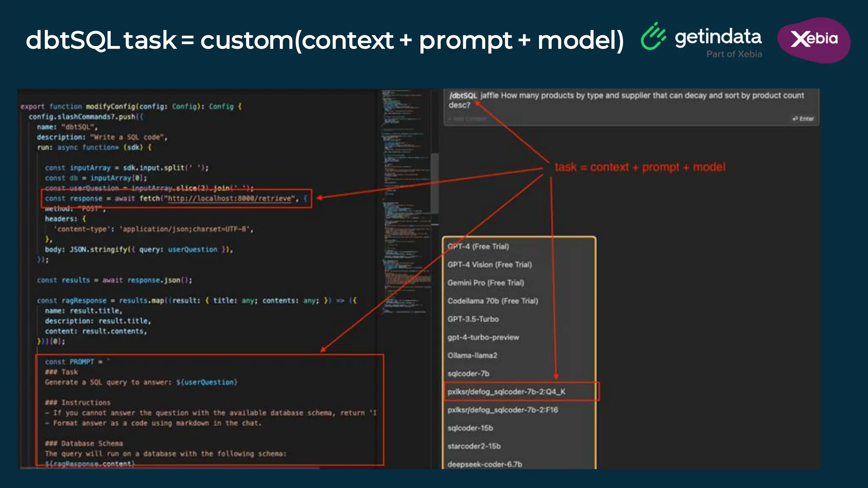The image size is (868, 488).
Task: Click the code editor minimap
Action: click(x=406, y=201)
